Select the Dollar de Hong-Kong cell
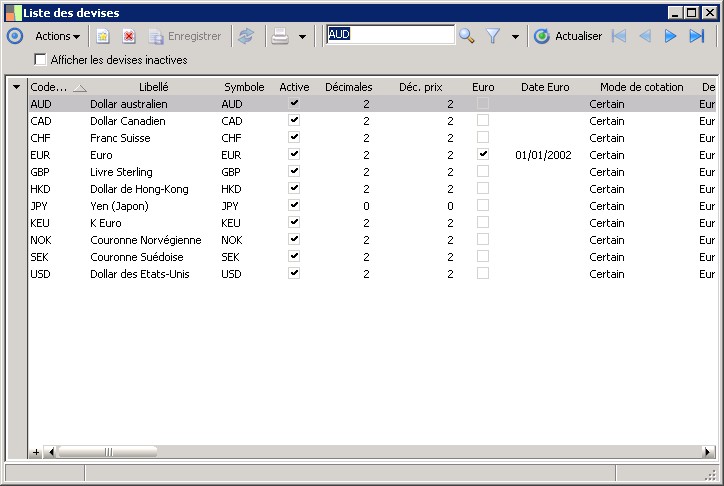Viewport: 724px width, 486px height. click(139, 189)
